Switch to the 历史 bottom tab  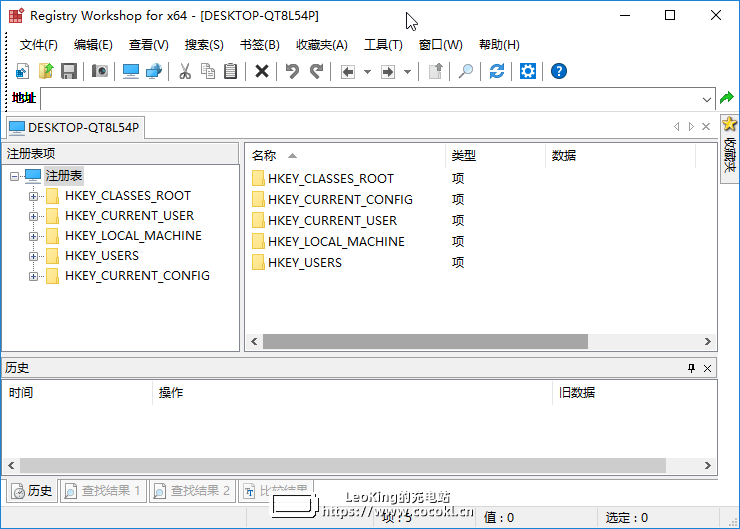coord(32,491)
